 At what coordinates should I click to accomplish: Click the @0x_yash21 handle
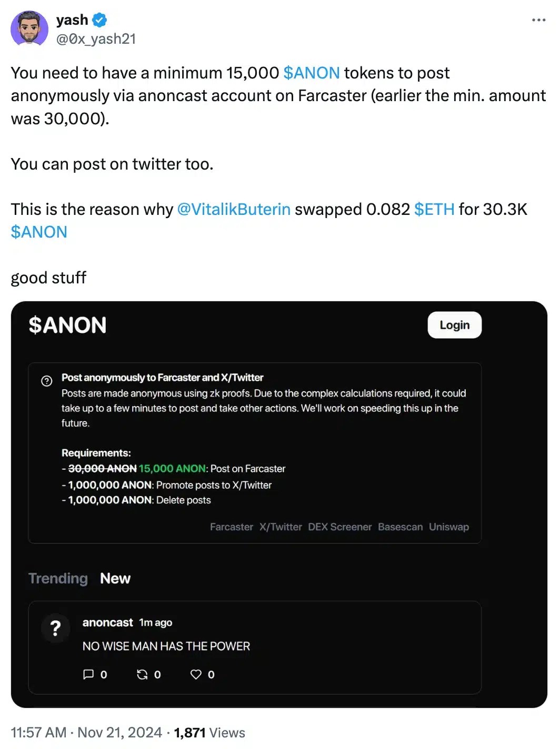tap(96, 39)
